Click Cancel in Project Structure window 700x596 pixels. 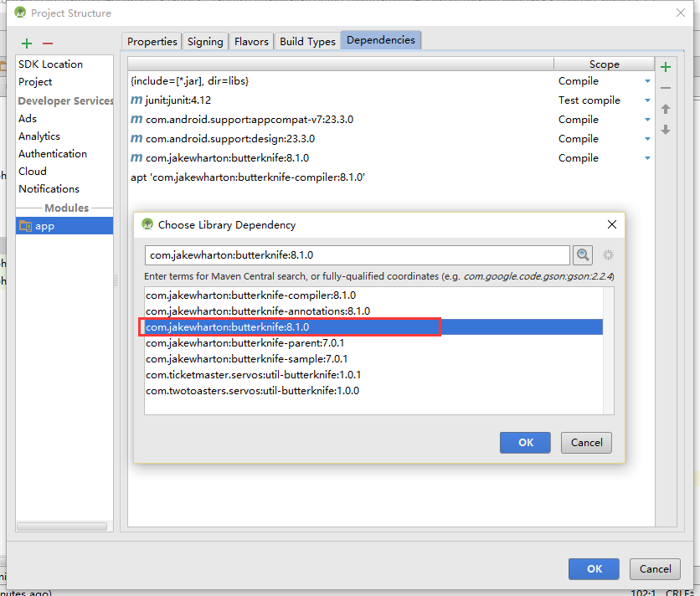pyautogui.click(x=655, y=568)
